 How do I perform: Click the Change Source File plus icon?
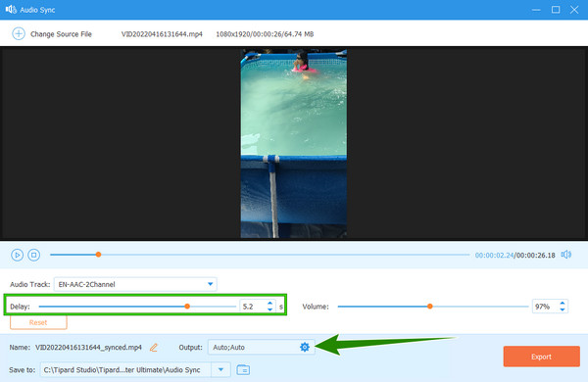19,33
